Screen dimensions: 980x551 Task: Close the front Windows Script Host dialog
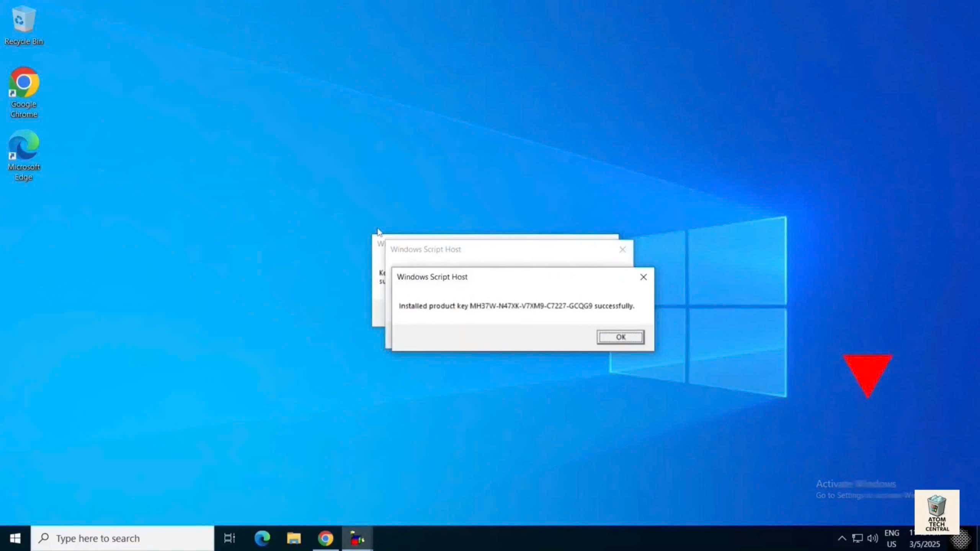(x=644, y=277)
